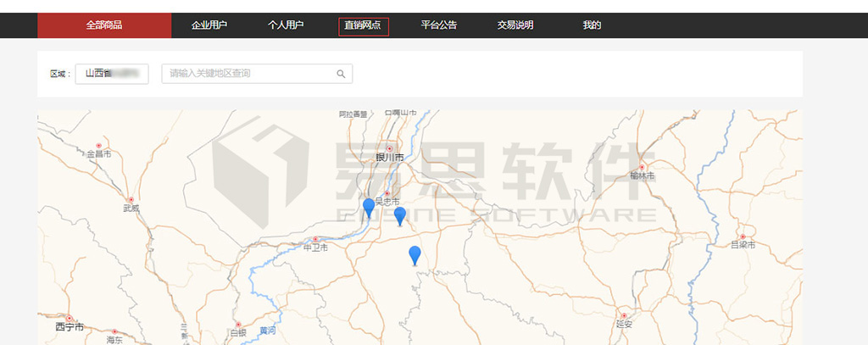The image size is (868, 345).
Task: Switch to the 企业用户 tab
Action: point(209,25)
